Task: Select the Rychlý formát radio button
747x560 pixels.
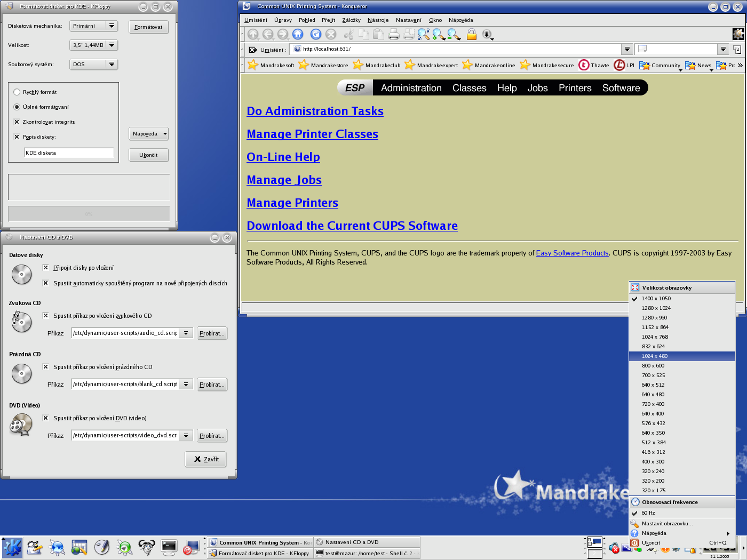Action: [17, 92]
